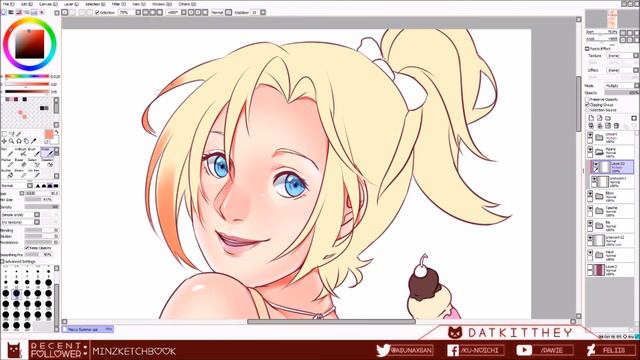This screenshot has height=360, width=640.
Task: Click the canvas horizontal scrollbar
Action: (331, 322)
